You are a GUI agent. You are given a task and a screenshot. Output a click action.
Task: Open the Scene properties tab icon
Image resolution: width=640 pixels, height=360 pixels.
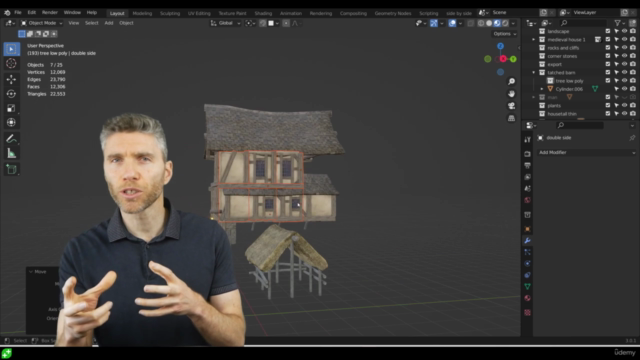(x=527, y=188)
